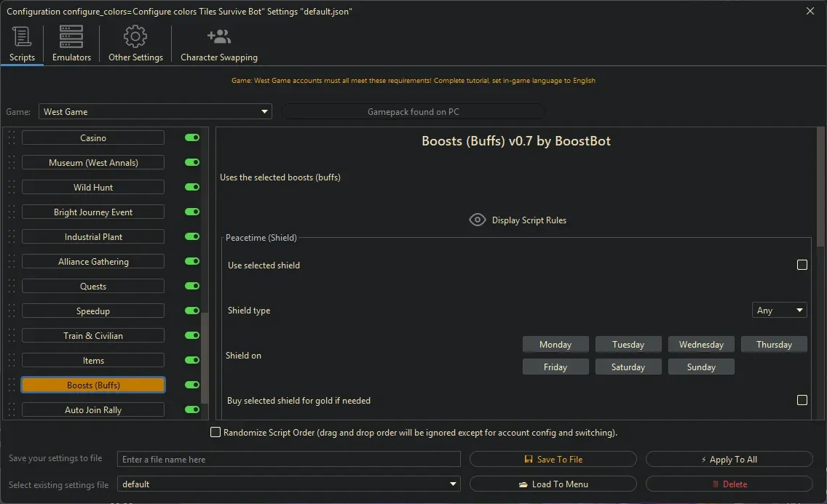Click drag handle beside Quests script
This screenshot has height=504, width=827.
click(x=11, y=287)
